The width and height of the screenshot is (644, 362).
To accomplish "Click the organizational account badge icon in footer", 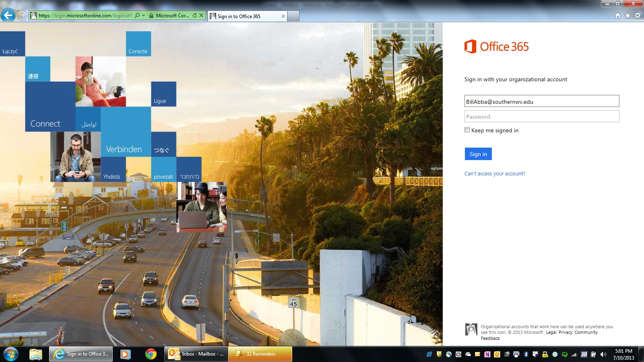I will (471, 329).
